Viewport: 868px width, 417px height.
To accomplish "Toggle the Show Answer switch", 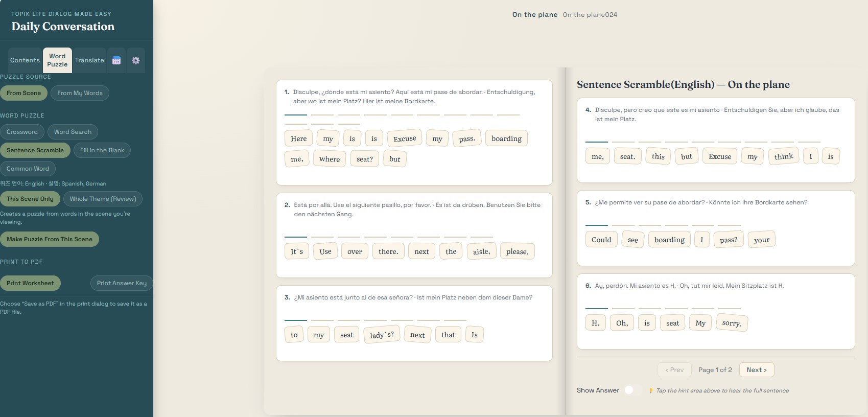I will 632,390.
